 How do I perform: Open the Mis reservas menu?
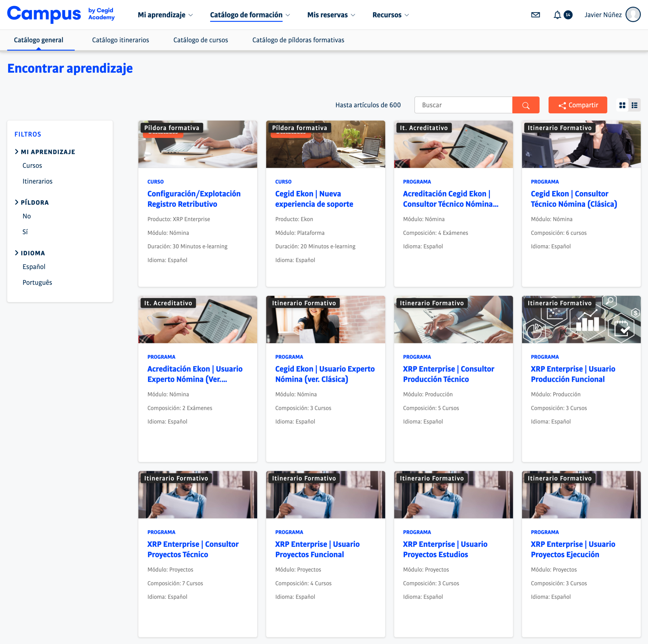(x=331, y=15)
